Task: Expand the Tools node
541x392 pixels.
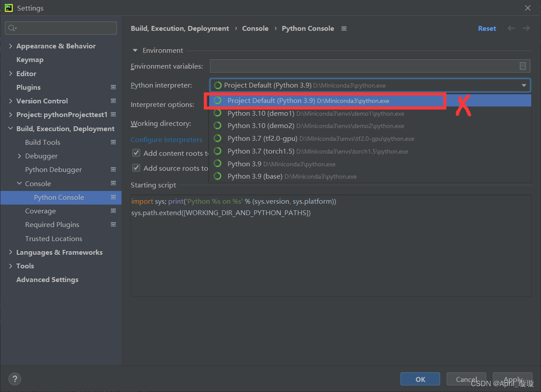Action: pyautogui.click(x=11, y=266)
